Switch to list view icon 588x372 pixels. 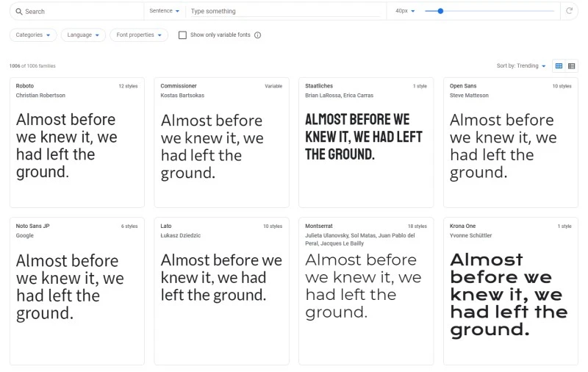tap(572, 66)
